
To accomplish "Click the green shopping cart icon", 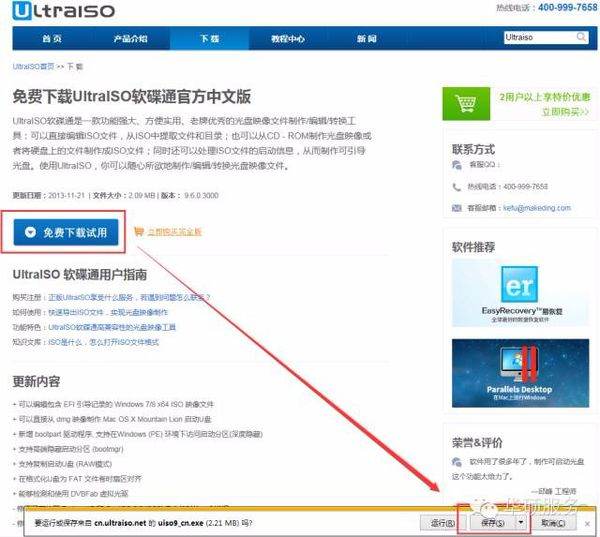I will 464,105.
